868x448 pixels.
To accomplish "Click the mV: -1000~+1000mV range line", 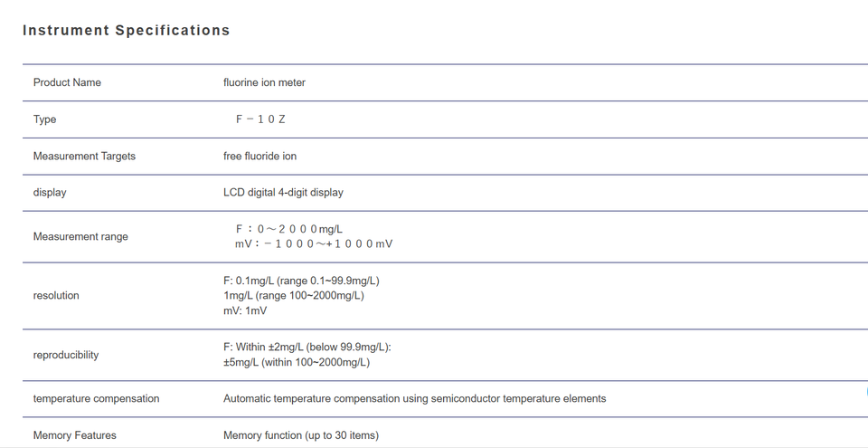I will pos(314,244).
